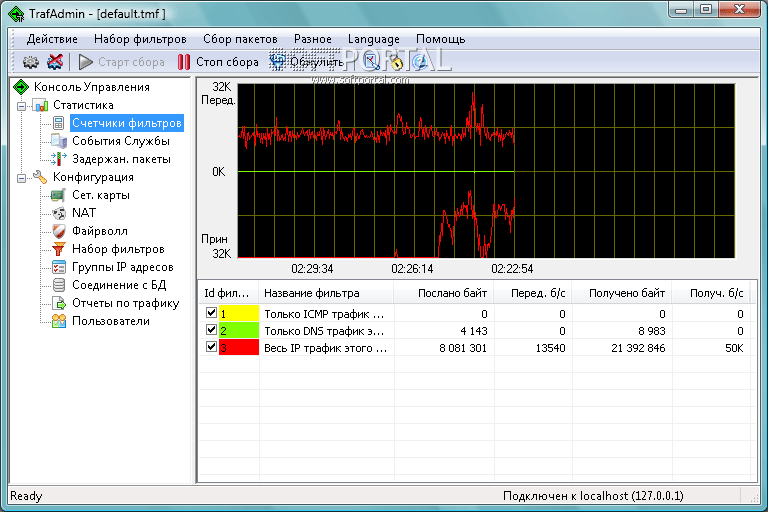Click the gear settings toolbar icon
768x512 pixels.
[x=30, y=62]
